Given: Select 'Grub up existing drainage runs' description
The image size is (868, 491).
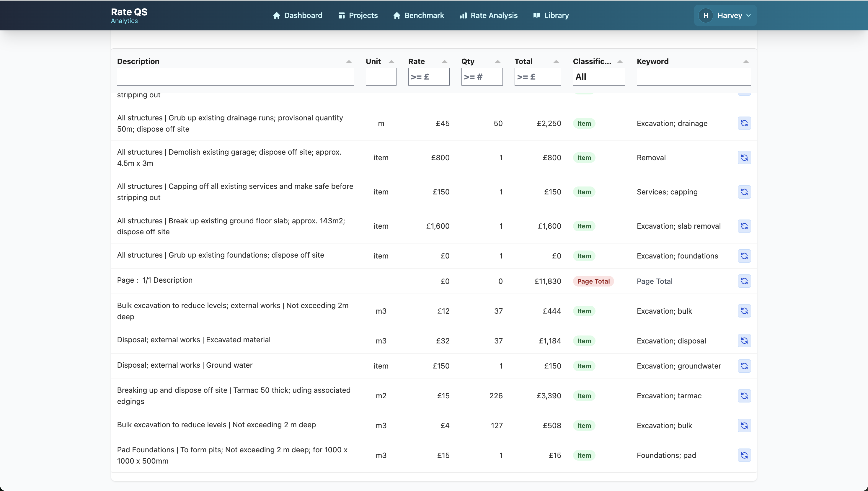Looking at the screenshot, I should coord(230,123).
